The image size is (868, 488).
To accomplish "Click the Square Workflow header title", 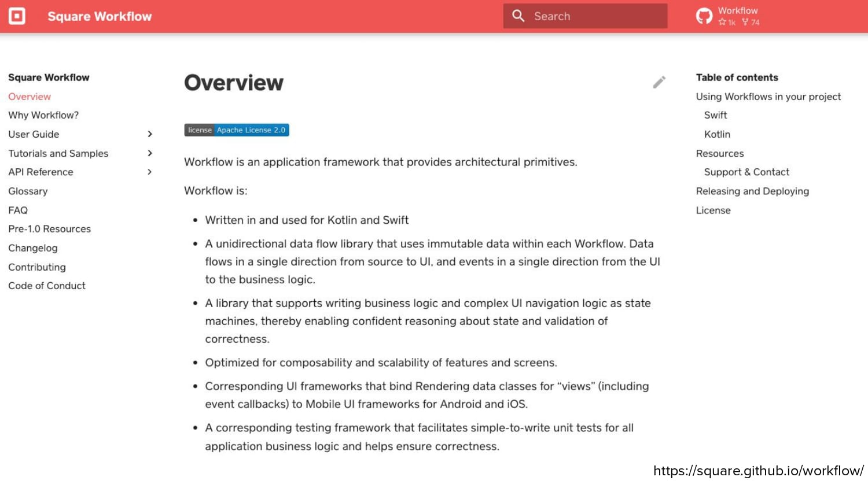I will [x=100, y=16].
